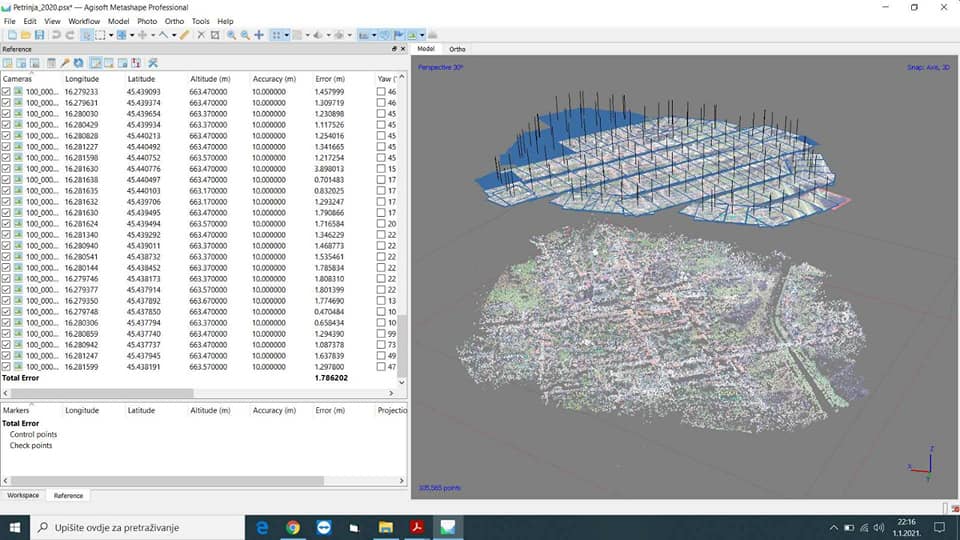Open the Workflow menu
Viewport: 960px width, 540px height.
pos(84,21)
